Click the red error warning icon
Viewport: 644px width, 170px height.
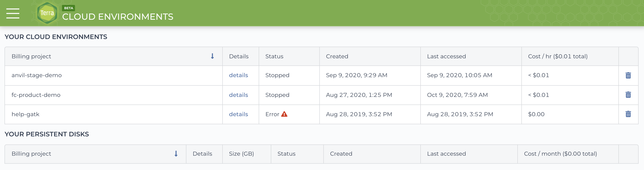coord(284,114)
